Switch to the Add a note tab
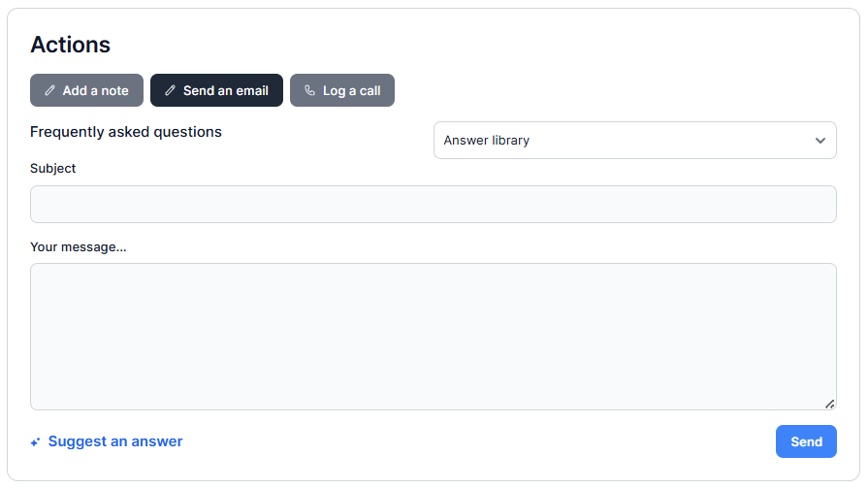 click(86, 90)
